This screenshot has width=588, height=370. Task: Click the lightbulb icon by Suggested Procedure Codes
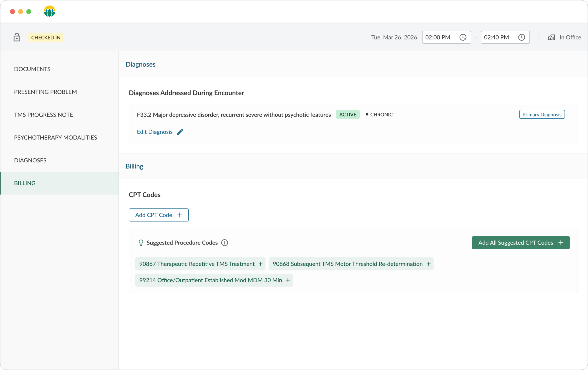[141, 242]
